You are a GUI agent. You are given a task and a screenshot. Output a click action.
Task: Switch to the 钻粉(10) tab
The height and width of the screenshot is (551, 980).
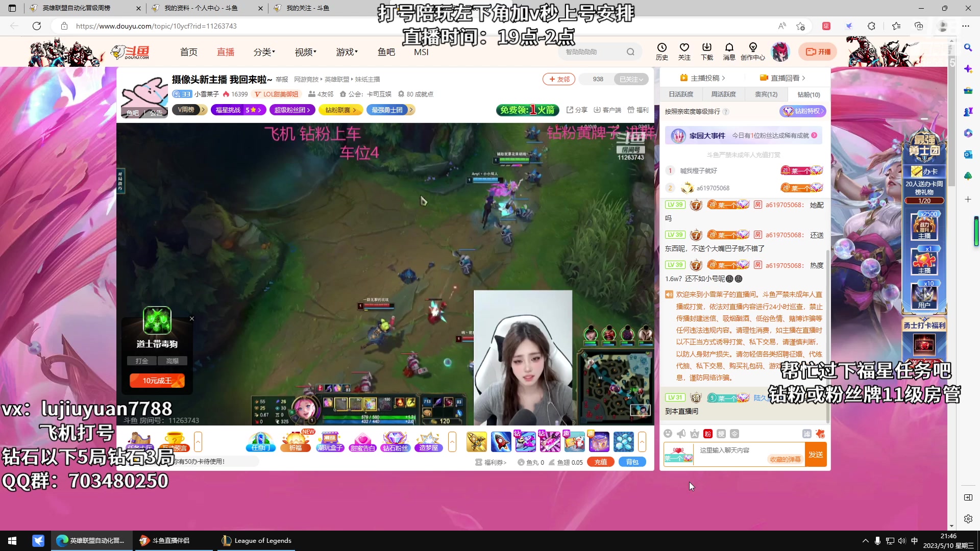[x=808, y=94]
